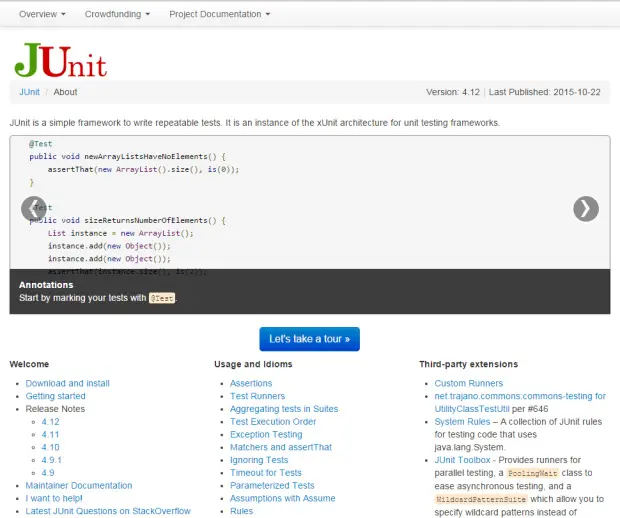This screenshot has height=518, width=620.
Task: Click the Annotations caption heading
Action: pyautogui.click(x=46, y=285)
